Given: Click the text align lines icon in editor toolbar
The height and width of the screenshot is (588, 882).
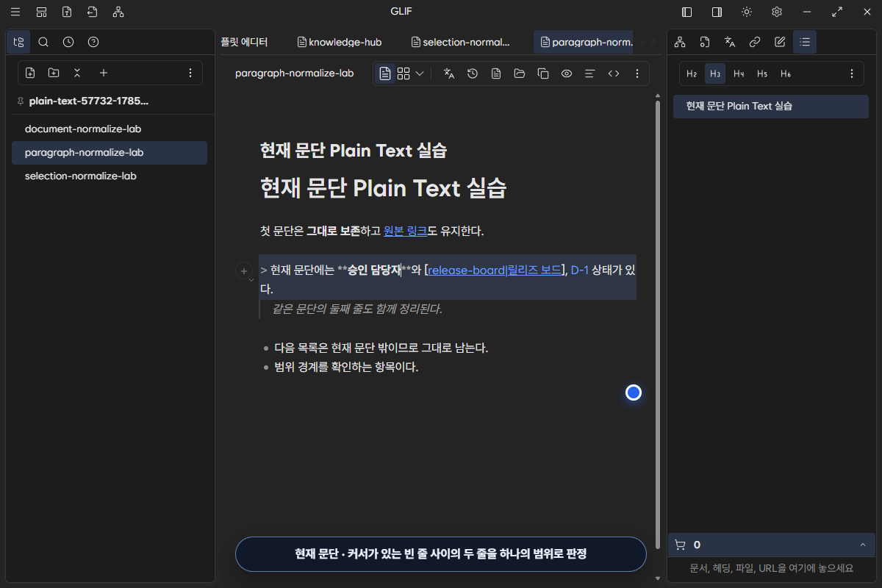Looking at the screenshot, I should click(x=589, y=73).
